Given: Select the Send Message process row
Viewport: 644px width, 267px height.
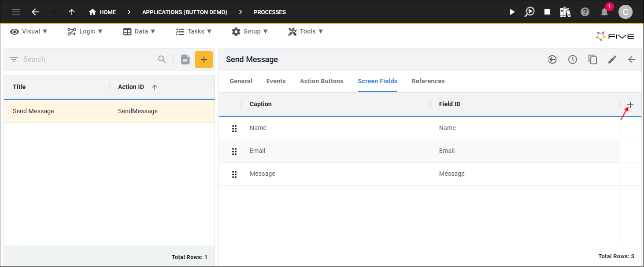Looking at the screenshot, I should [109, 111].
